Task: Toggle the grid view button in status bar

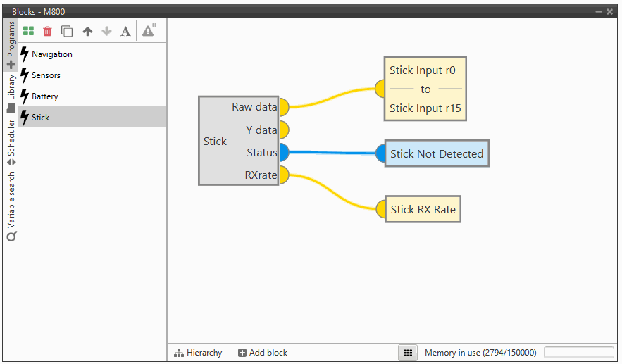Action: [406, 353]
